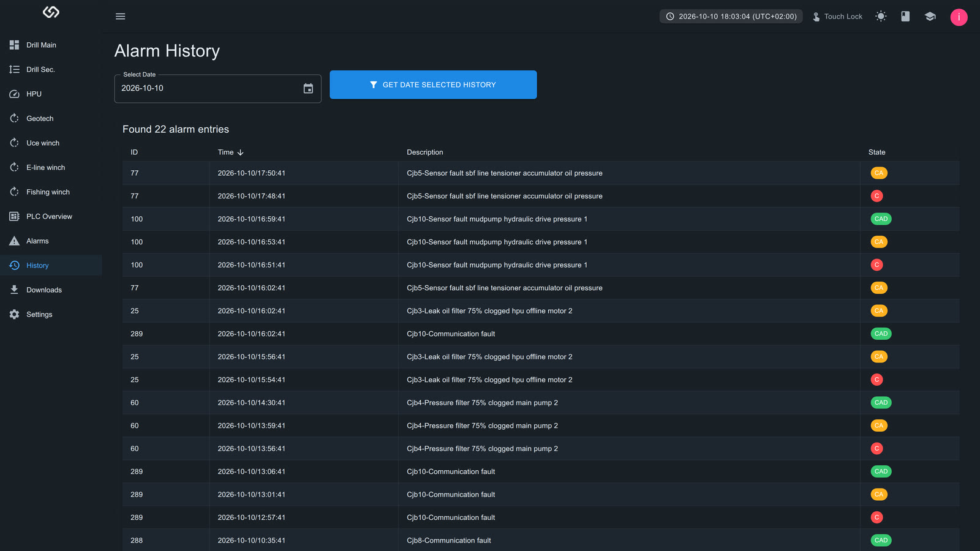Screen dimensions: 980x551
Task: Click the Fishing winch icon
Action: tap(14, 192)
